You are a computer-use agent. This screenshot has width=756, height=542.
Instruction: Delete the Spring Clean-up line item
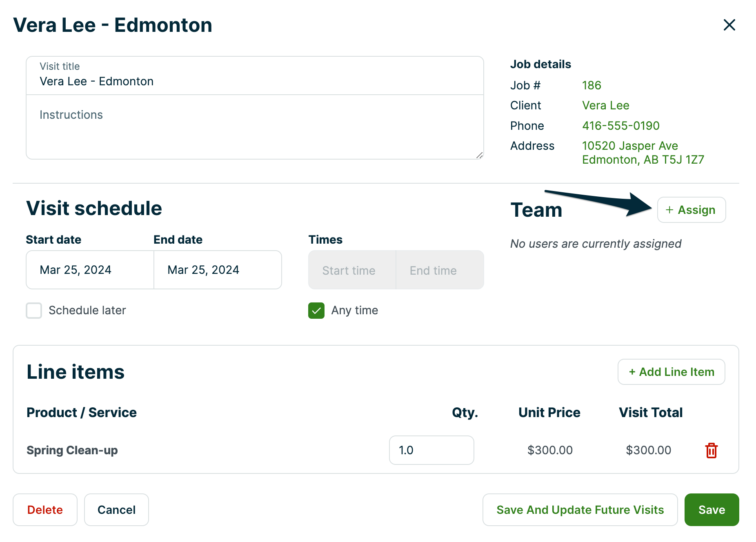click(711, 450)
